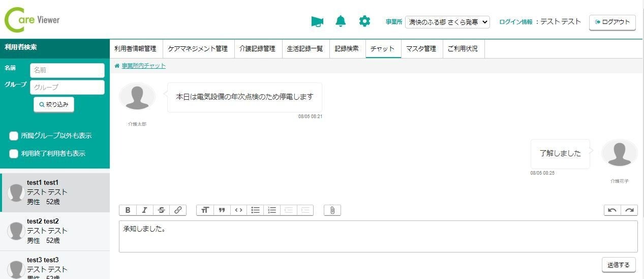Open マスタ管理 tab

(421, 49)
